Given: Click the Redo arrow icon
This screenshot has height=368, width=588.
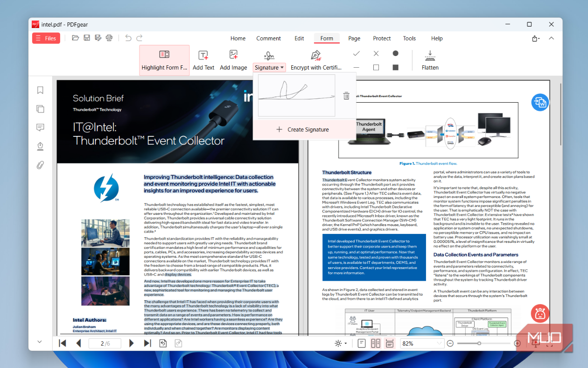Looking at the screenshot, I should (x=140, y=38).
